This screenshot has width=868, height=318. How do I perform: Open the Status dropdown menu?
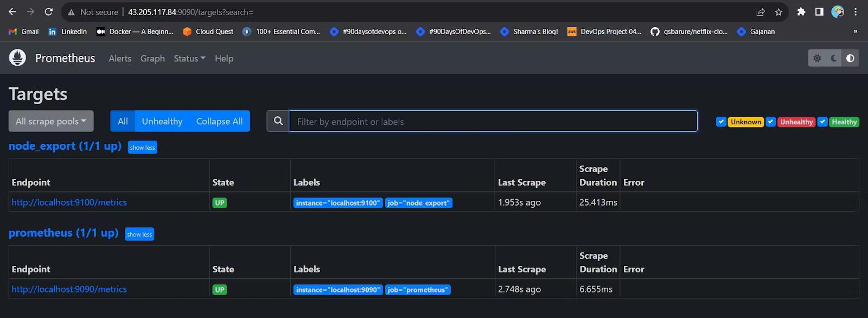[x=189, y=58]
